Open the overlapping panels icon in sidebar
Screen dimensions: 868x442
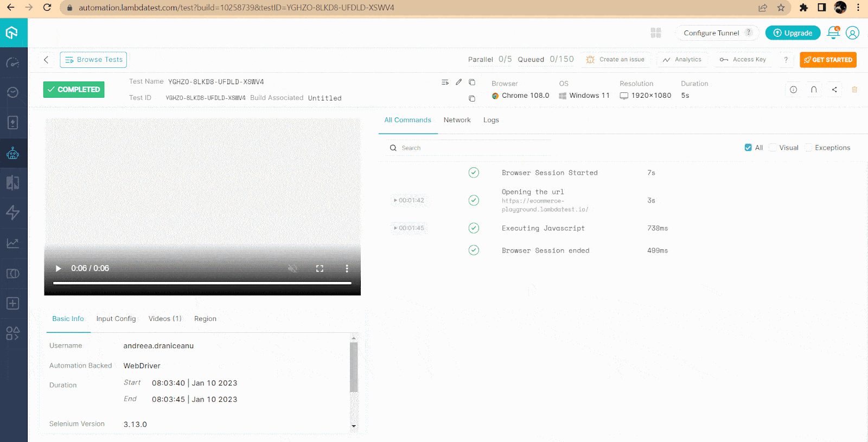[x=12, y=274]
